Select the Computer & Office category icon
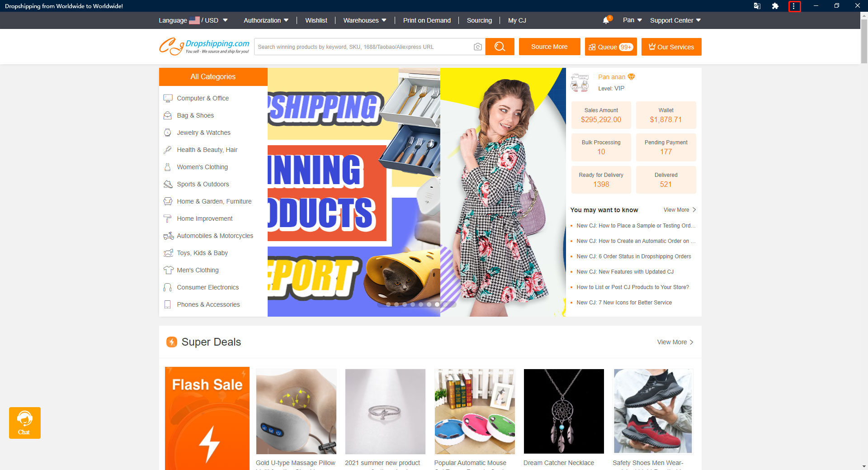 pos(168,98)
